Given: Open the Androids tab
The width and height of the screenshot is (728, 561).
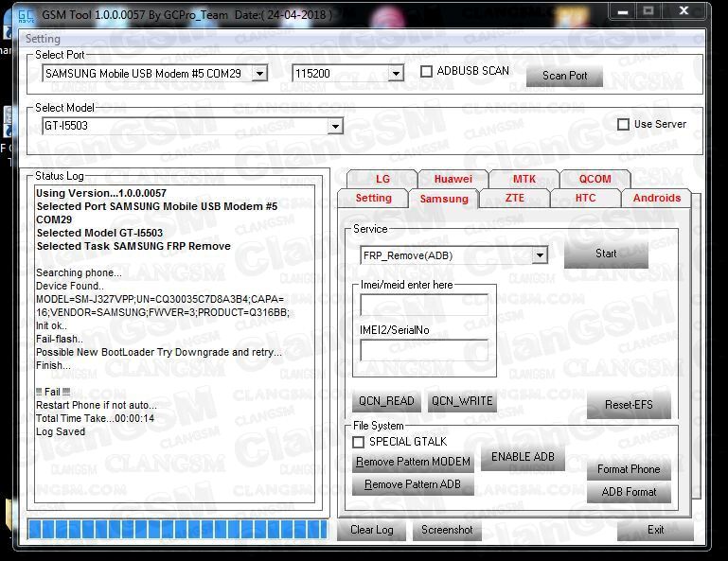Looking at the screenshot, I should tap(656, 198).
